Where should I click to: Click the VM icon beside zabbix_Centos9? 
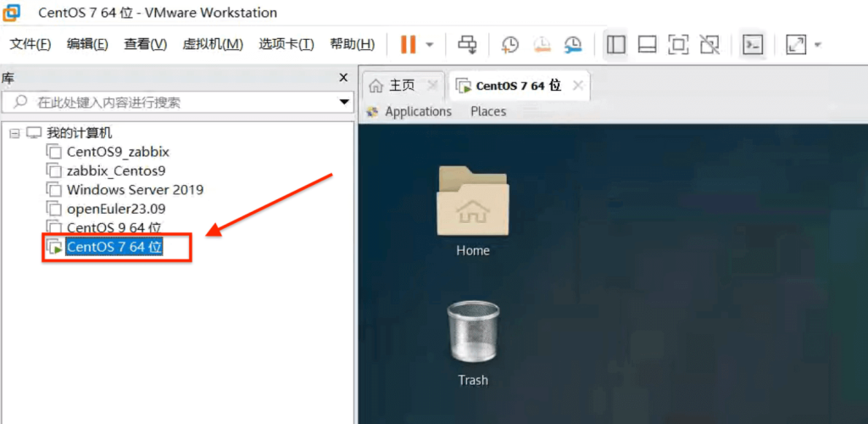tap(53, 170)
